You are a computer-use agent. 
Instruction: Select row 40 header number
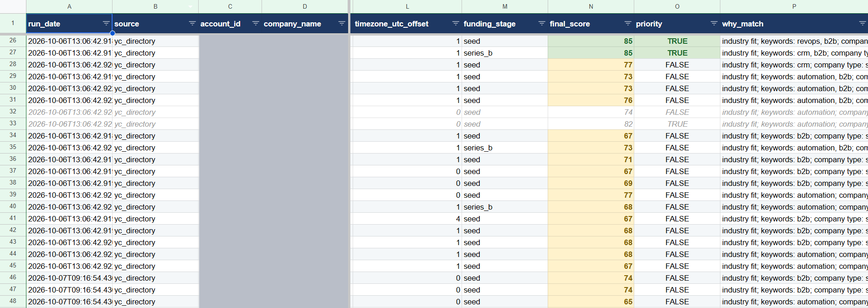coord(13,206)
